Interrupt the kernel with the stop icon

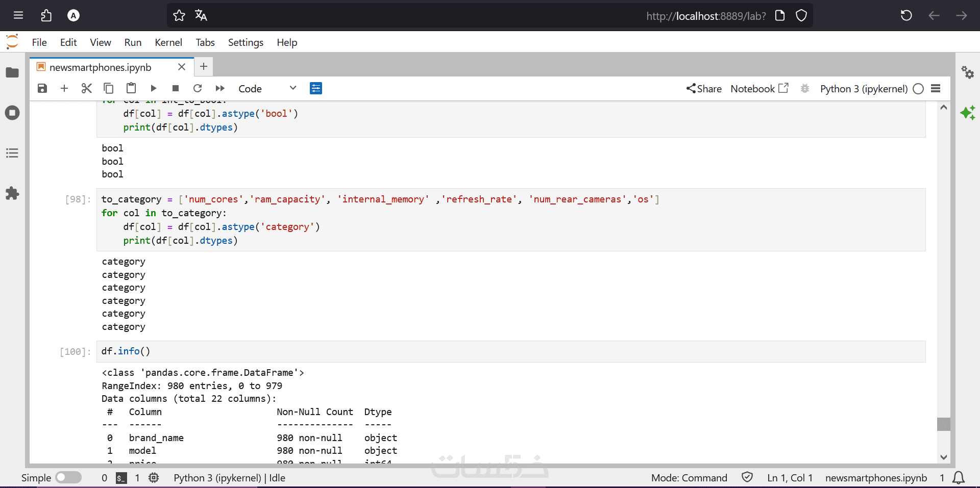(176, 89)
